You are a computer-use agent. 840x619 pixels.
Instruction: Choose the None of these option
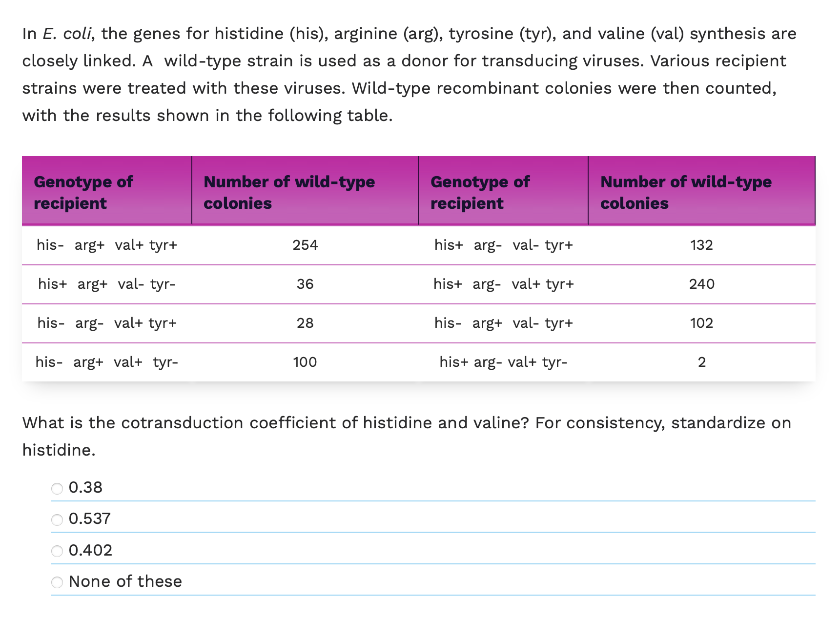pyautogui.click(x=57, y=582)
